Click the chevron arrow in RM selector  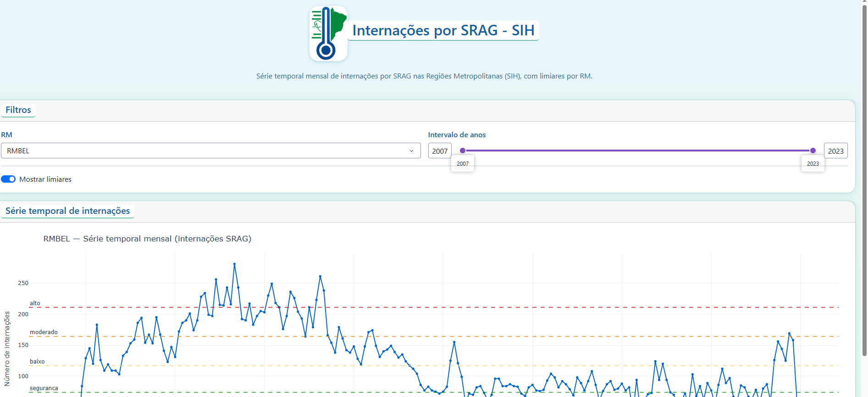(411, 151)
